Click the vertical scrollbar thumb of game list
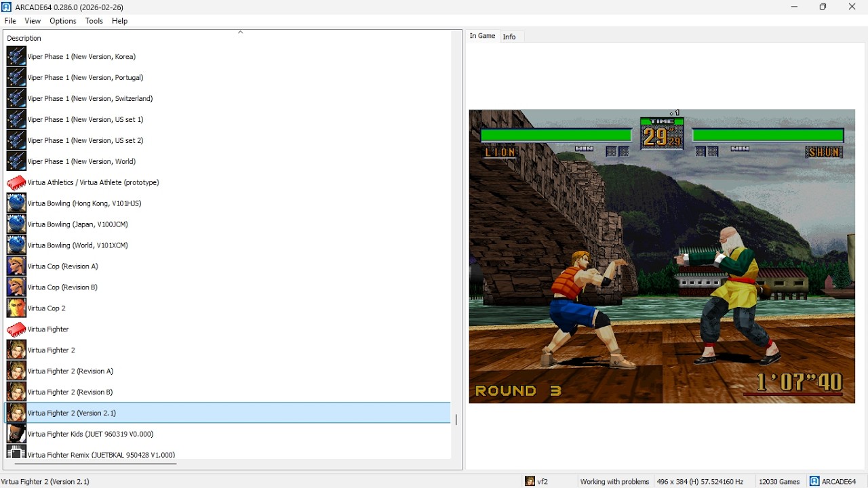Viewport: 868px width, 488px height. 456,420
